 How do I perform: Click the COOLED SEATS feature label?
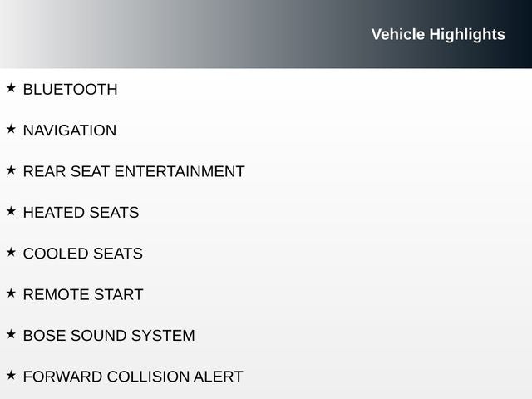[82, 254]
